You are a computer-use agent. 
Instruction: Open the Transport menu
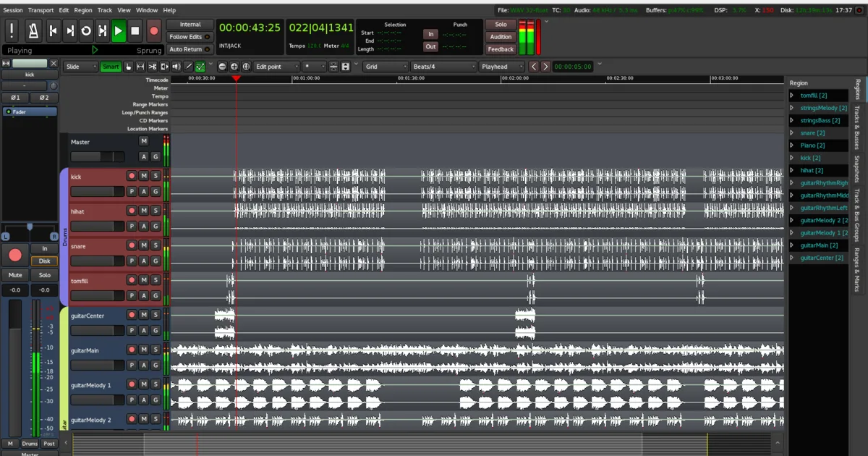pyautogui.click(x=41, y=10)
